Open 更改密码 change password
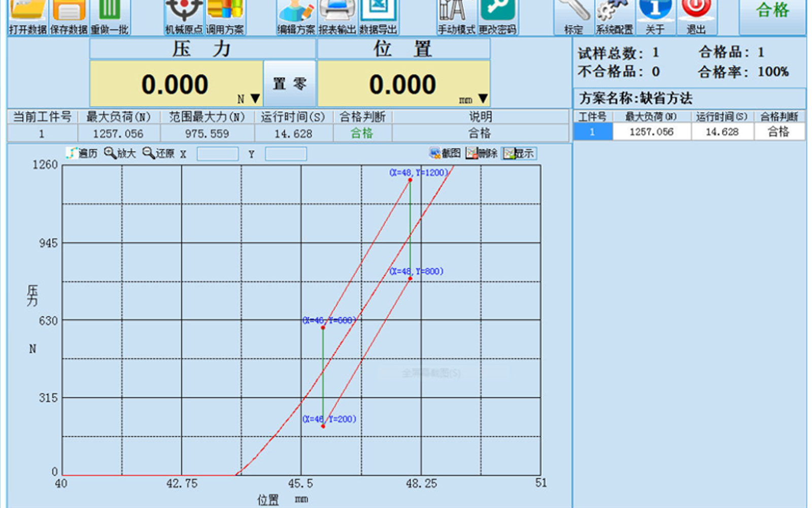 pyautogui.click(x=497, y=17)
